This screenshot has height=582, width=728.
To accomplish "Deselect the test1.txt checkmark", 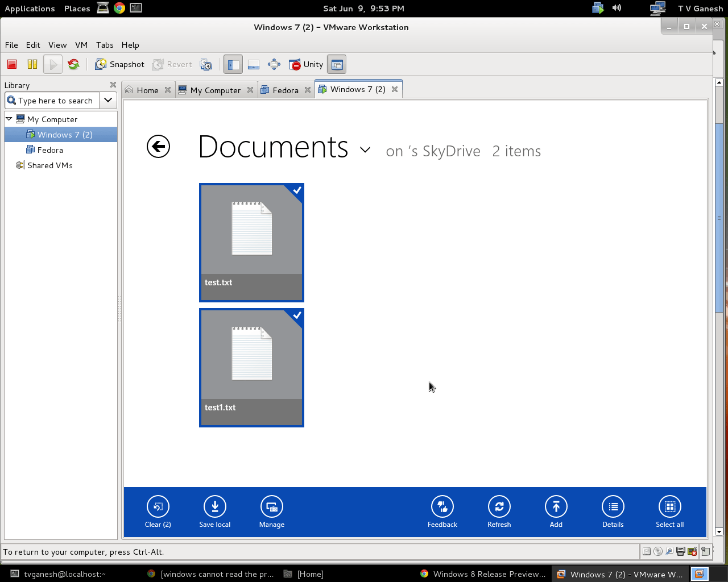I will click(297, 315).
